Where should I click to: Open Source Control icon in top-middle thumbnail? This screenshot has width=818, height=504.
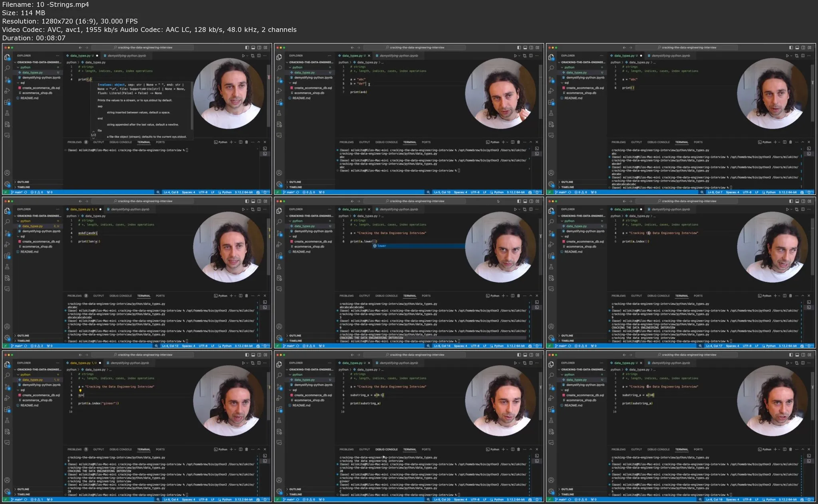[x=279, y=79]
